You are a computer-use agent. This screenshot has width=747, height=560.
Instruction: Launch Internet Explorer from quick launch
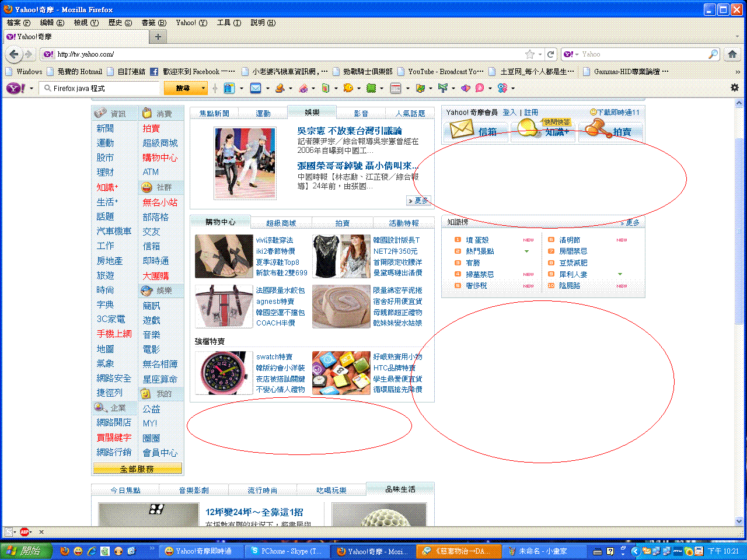point(92,551)
